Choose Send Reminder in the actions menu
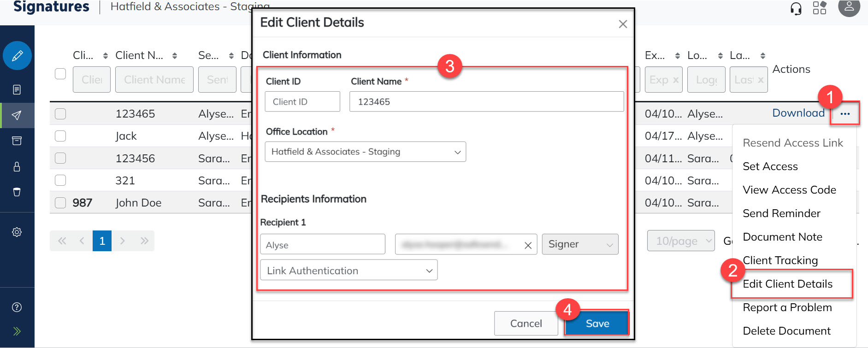 781,213
